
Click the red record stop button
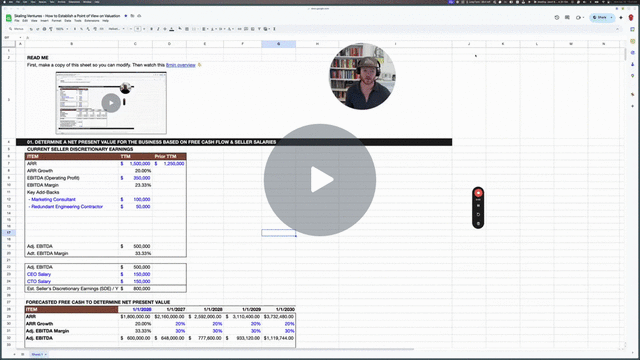pyautogui.click(x=478, y=193)
